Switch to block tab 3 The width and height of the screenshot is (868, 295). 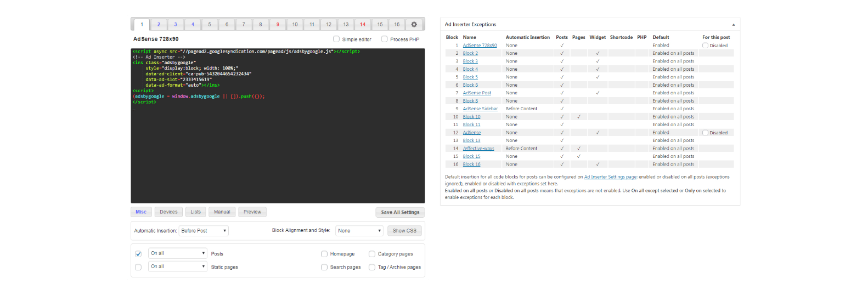coord(176,25)
